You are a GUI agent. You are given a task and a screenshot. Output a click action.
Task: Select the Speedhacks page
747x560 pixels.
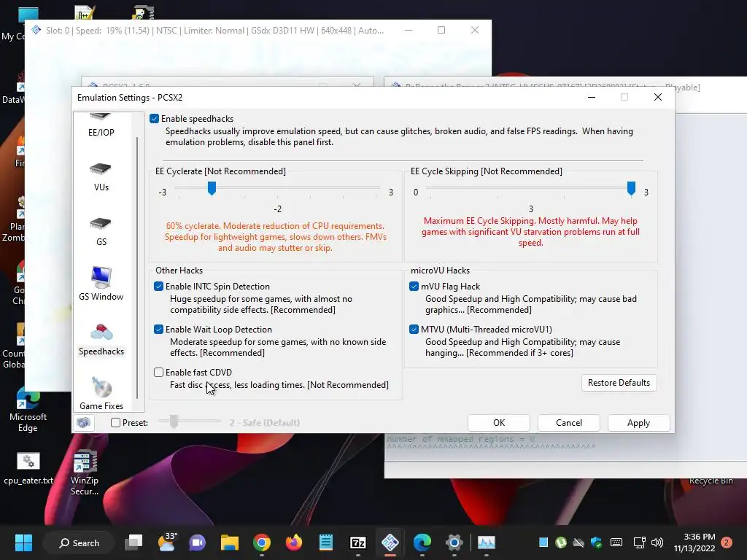(101, 340)
